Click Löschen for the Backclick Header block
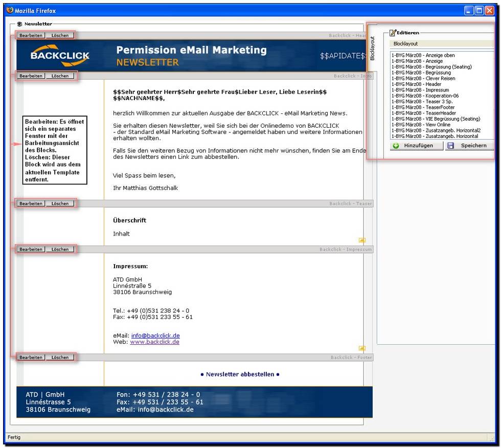This screenshot has width=501, height=448. click(x=60, y=35)
